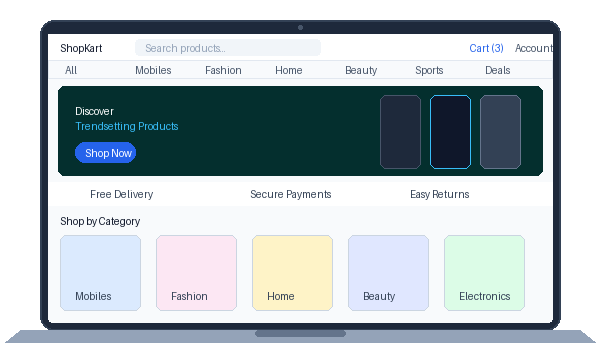This screenshot has height=360, width=600.
Task: Click the ShopKart logo
Action: pyautogui.click(x=81, y=48)
